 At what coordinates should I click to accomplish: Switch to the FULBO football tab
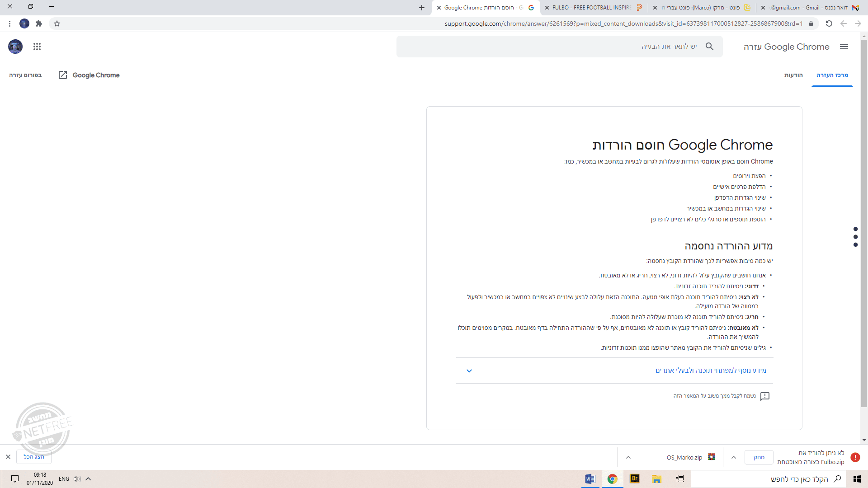click(592, 8)
